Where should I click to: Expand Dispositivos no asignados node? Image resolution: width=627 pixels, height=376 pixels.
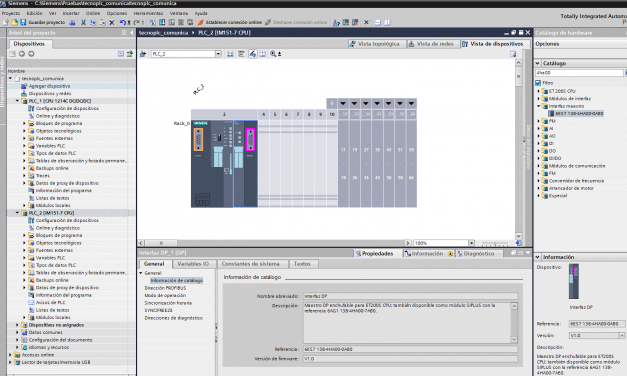[17, 325]
